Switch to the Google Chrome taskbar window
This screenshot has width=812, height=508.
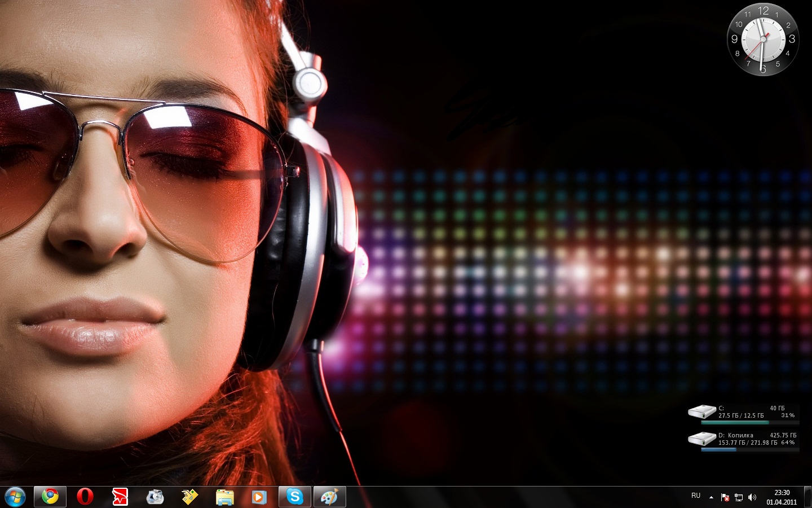point(50,497)
